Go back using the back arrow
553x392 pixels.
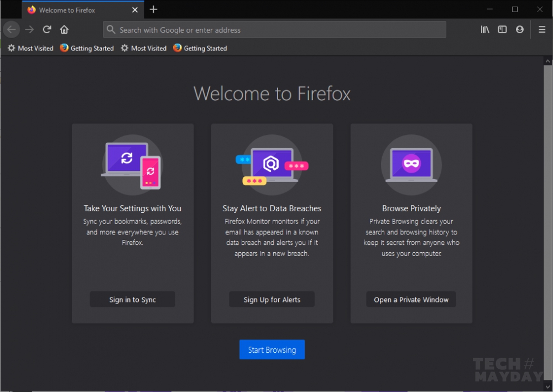tap(12, 30)
